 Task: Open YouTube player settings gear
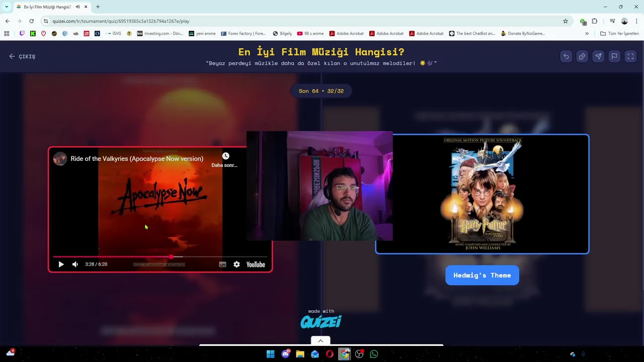click(236, 264)
